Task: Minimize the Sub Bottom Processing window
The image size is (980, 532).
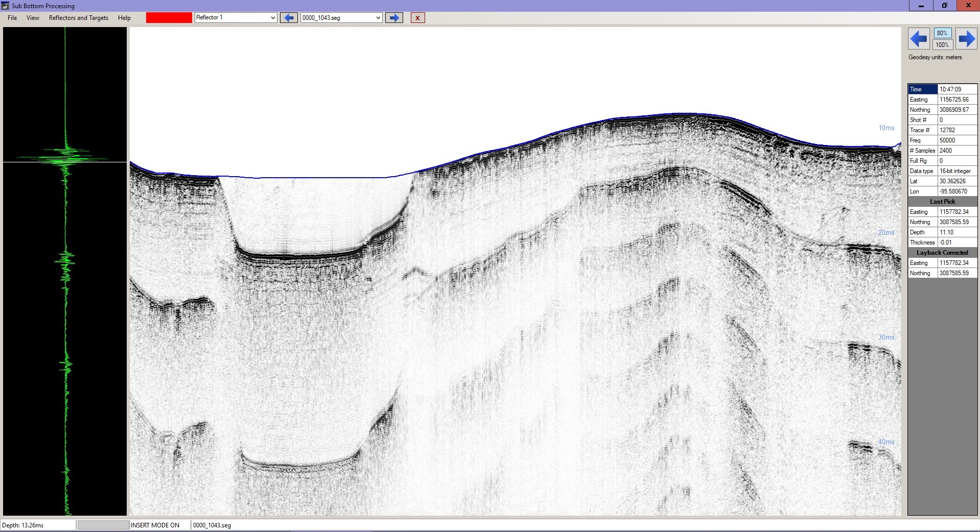Action: pyautogui.click(x=921, y=6)
